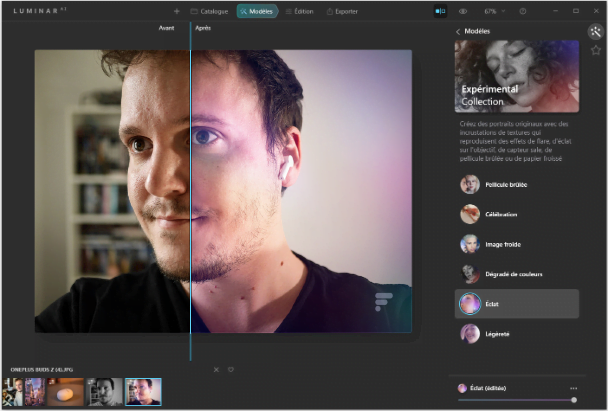Open the Édition tab
This screenshot has width=608, height=411.
coord(299,12)
